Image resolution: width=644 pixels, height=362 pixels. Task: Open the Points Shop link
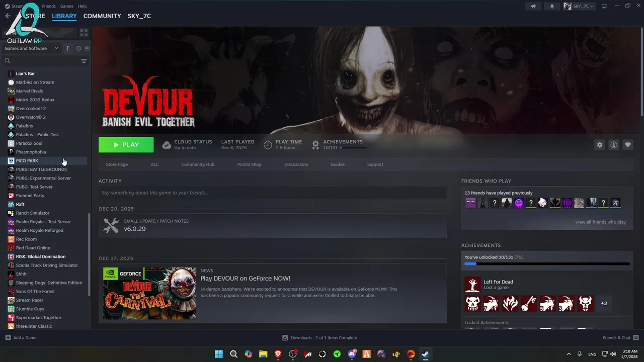point(249,164)
